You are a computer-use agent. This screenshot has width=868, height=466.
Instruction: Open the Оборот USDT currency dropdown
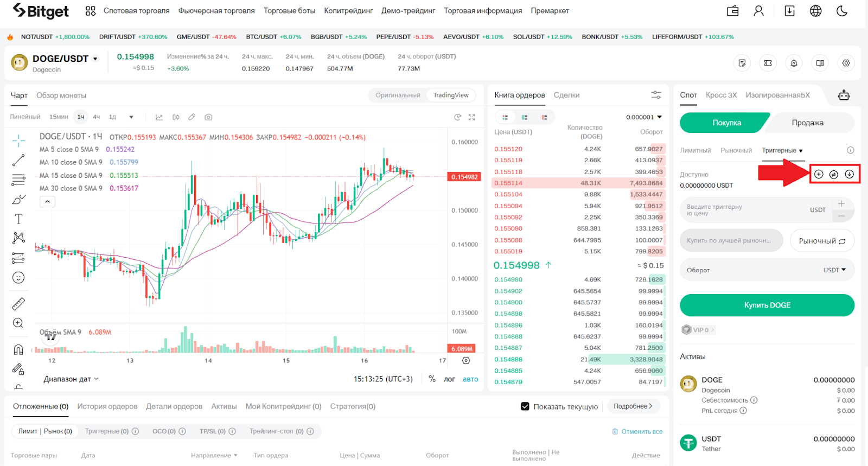tap(834, 270)
